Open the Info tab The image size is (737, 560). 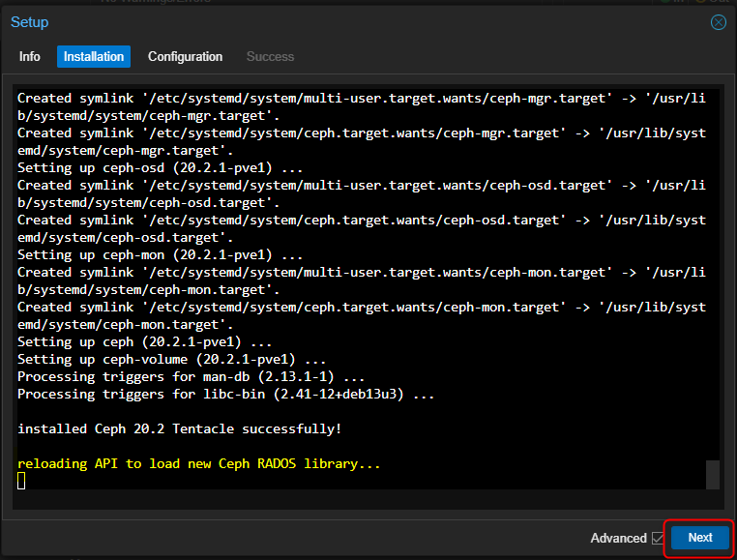pyautogui.click(x=30, y=56)
